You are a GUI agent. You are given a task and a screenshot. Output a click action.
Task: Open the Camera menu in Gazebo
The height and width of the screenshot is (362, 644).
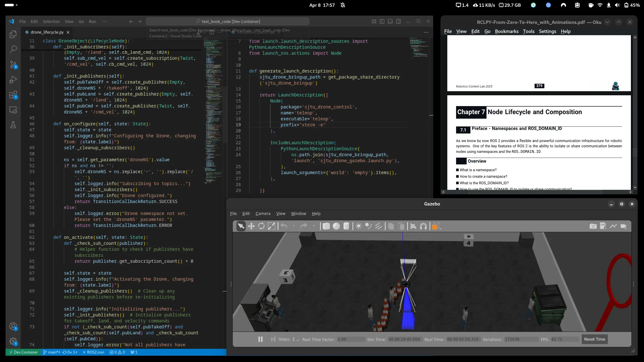coord(263,213)
